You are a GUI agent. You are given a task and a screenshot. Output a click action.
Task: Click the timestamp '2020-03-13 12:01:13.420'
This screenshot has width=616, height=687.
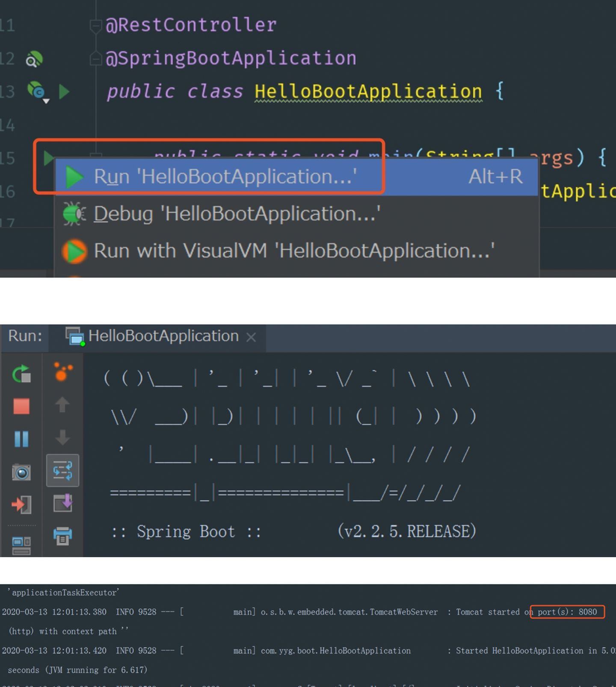[54, 651]
